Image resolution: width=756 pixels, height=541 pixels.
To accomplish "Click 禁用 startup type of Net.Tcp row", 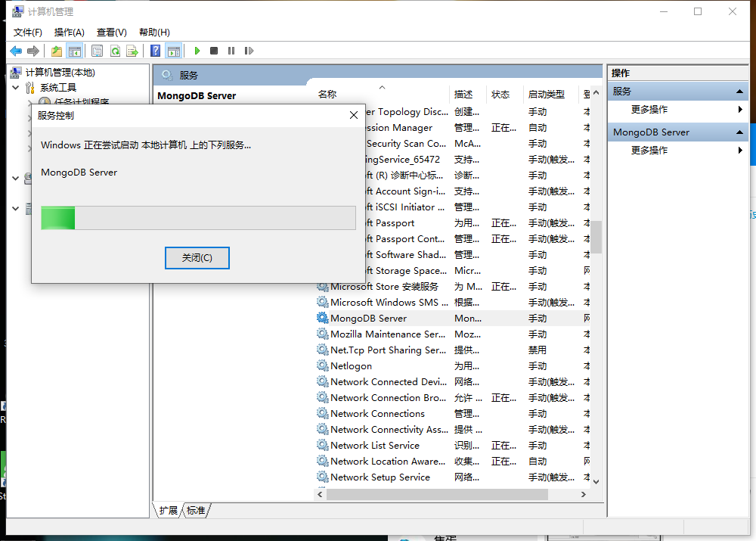I will tap(537, 350).
